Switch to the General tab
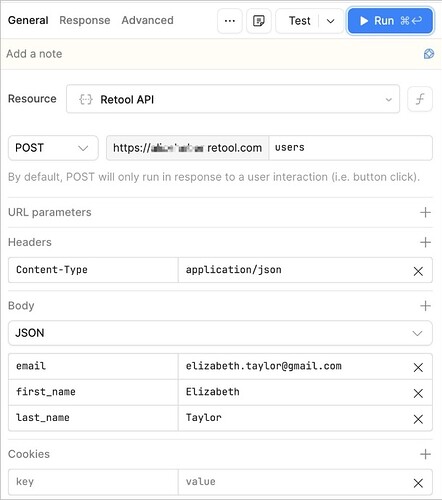The width and height of the screenshot is (442, 500). [28, 20]
